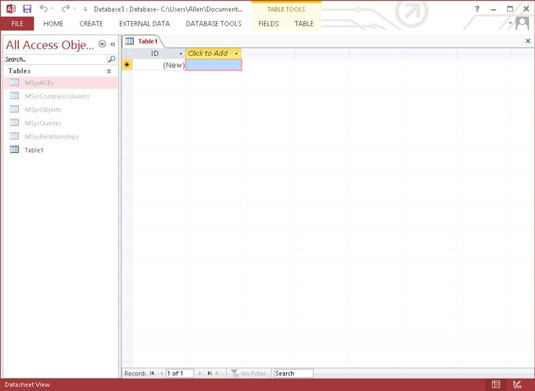Collapse the navigation pane with shutter bar button
This screenshot has width=535, height=391.
(113, 44)
